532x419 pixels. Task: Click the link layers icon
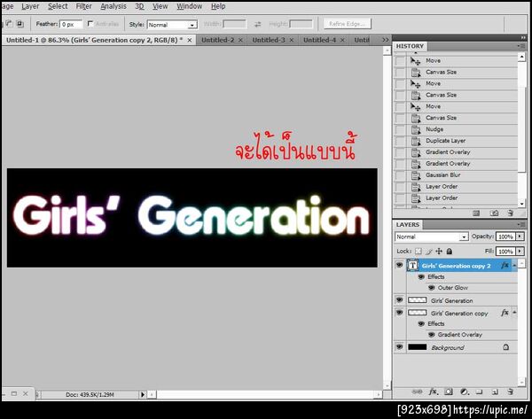(x=417, y=392)
